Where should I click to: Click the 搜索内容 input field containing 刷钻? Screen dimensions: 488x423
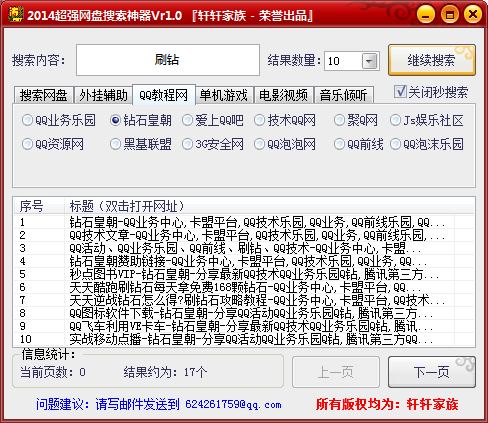coord(168,60)
